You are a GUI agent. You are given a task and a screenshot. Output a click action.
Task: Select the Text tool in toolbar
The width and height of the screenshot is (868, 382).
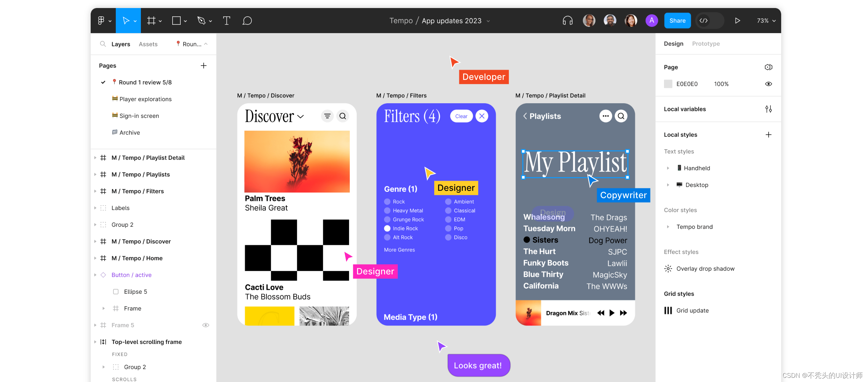tap(226, 21)
